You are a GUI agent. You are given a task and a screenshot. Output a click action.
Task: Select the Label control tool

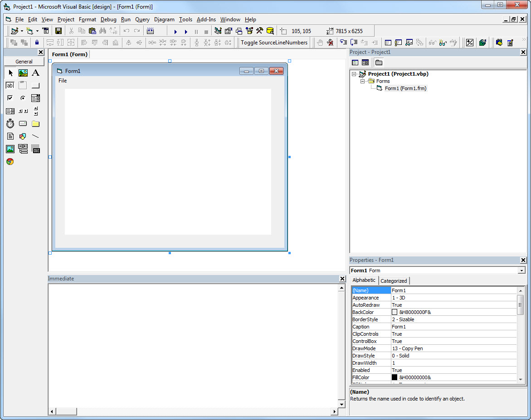point(35,73)
